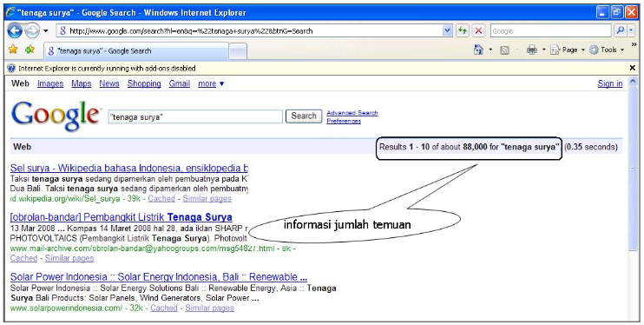Open Google News link
The image size is (644, 325).
point(109,83)
